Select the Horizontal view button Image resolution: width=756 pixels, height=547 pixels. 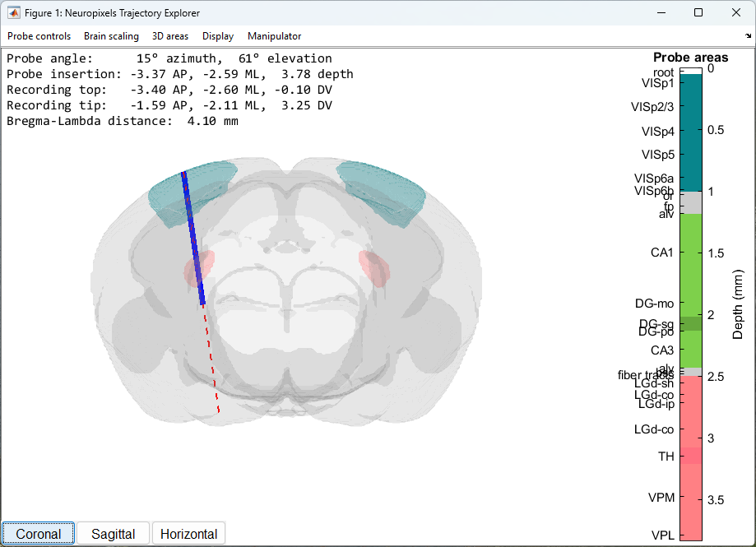coord(188,534)
